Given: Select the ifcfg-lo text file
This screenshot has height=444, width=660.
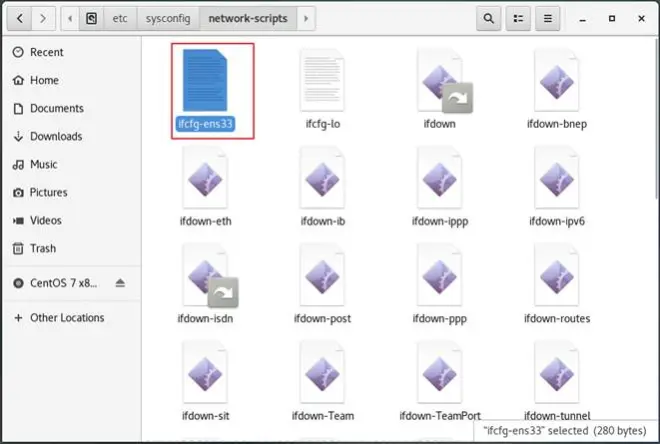Looking at the screenshot, I should tap(322, 80).
